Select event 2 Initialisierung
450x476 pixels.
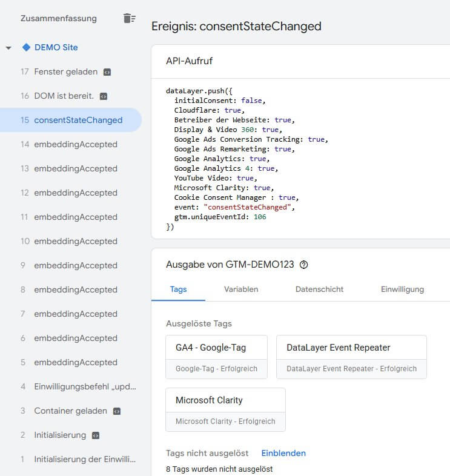71,435
